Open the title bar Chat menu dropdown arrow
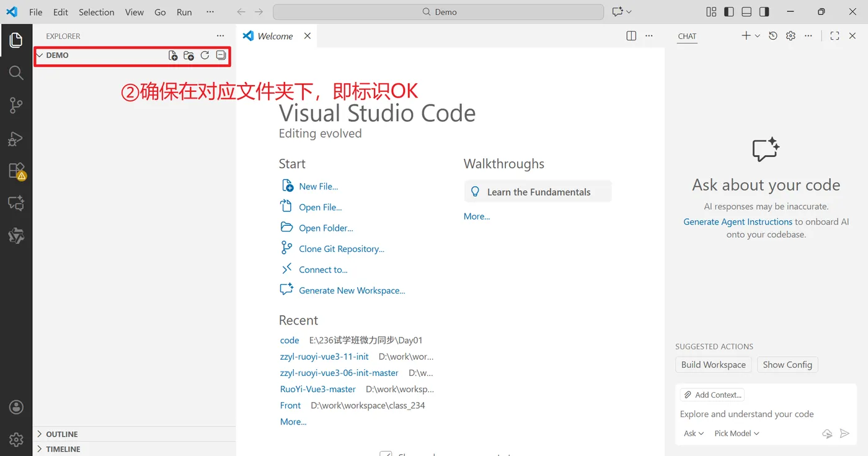Image resolution: width=868 pixels, height=456 pixels. 629,12
